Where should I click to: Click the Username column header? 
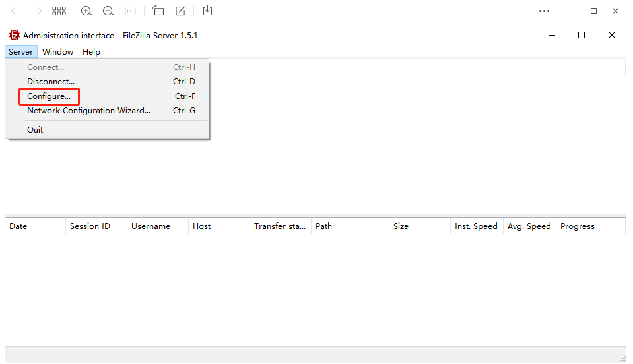(x=158, y=226)
